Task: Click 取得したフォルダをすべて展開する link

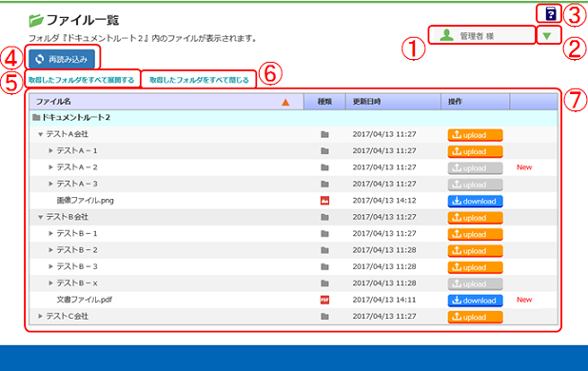Action: pyautogui.click(x=82, y=80)
